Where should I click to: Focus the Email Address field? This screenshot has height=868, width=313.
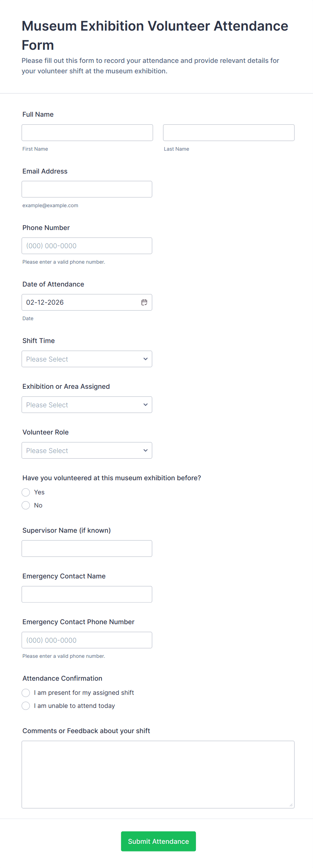click(87, 189)
